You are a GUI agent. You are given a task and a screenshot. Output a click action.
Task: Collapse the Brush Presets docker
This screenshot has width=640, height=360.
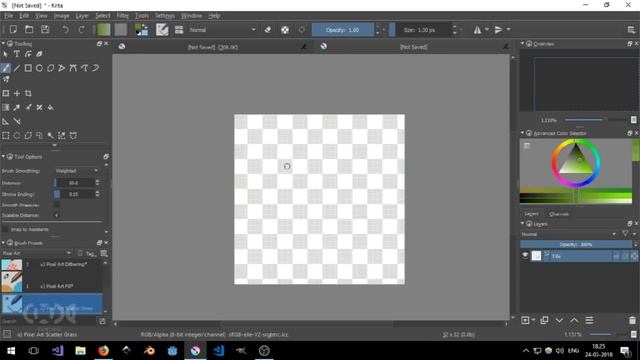pos(3,243)
